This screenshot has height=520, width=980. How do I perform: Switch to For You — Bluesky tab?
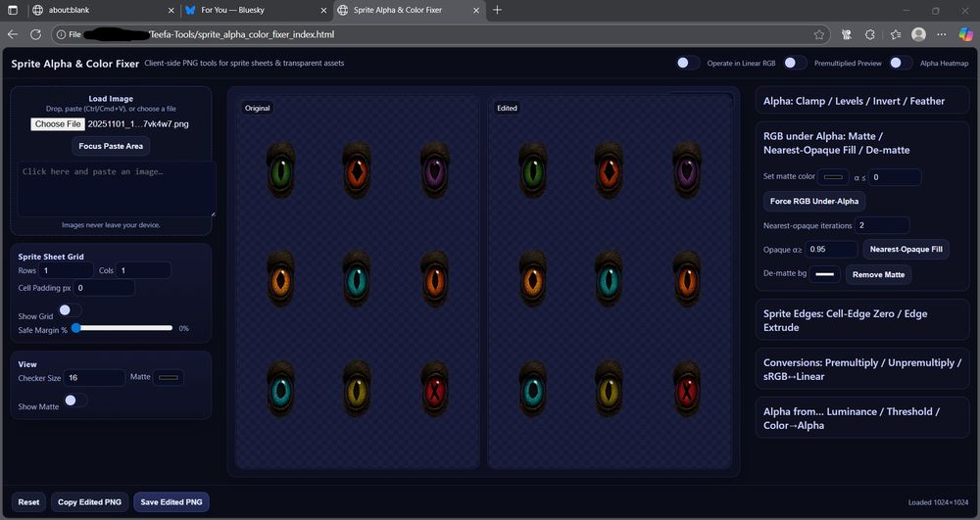[256, 11]
